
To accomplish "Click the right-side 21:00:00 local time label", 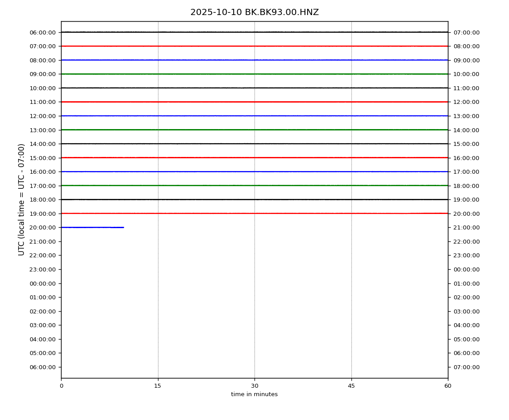I will click(x=466, y=227).
